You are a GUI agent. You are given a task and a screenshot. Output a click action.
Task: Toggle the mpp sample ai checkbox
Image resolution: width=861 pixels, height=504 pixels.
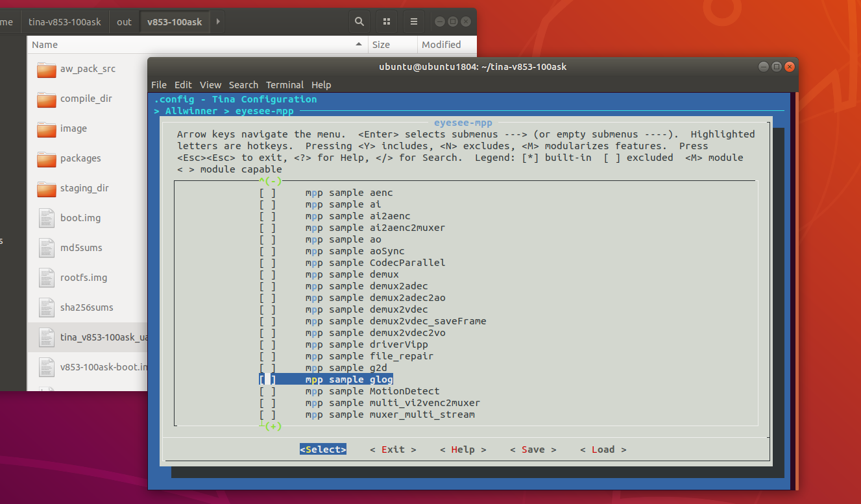pos(267,204)
